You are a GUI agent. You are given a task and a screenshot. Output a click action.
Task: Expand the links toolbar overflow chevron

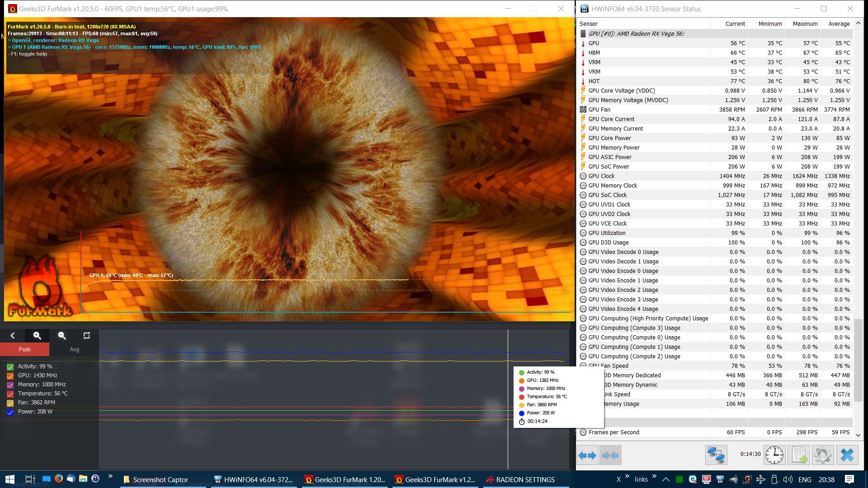[654, 476]
